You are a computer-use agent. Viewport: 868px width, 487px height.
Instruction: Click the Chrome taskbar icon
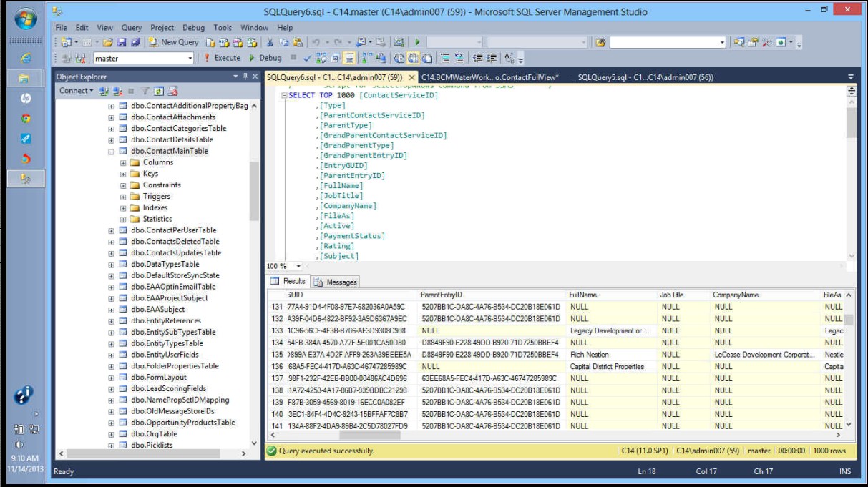[x=26, y=118]
